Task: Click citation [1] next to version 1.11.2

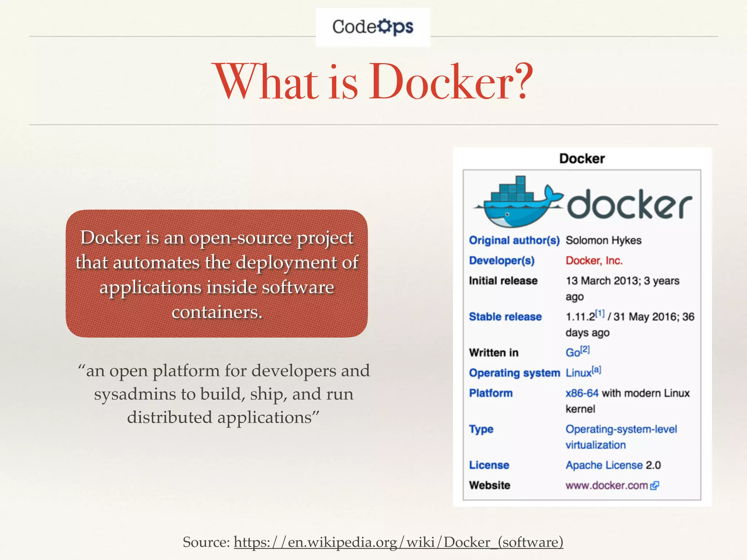Action: coord(600,314)
